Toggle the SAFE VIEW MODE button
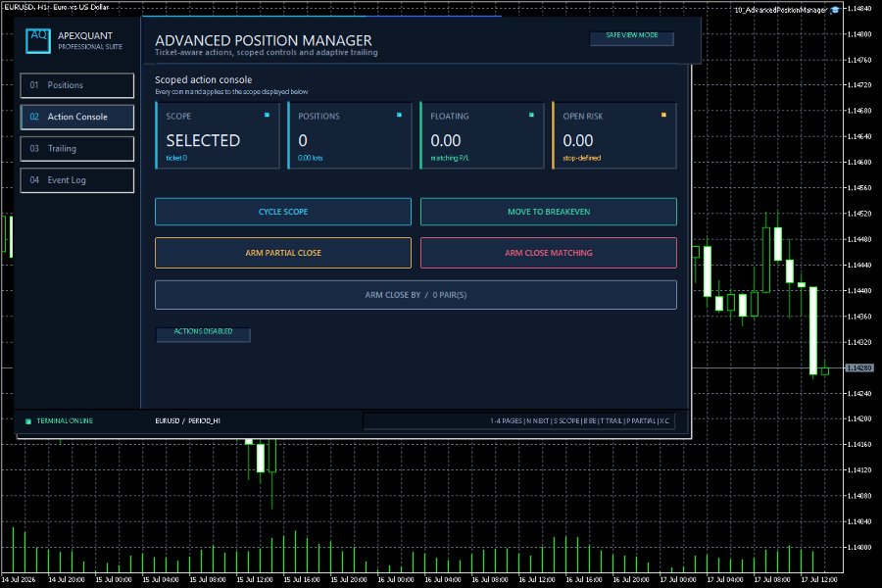This screenshot has width=882, height=588. click(632, 38)
